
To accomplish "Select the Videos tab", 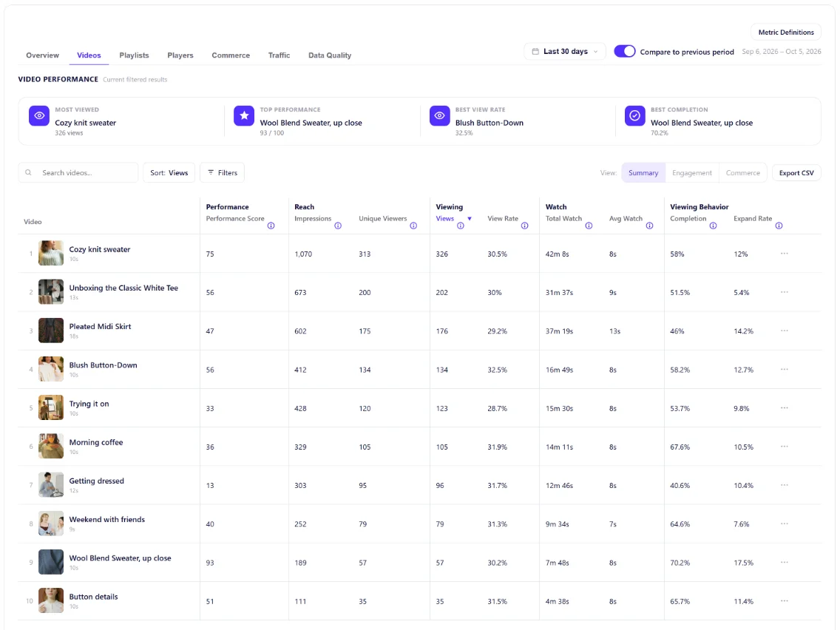I will point(89,55).
